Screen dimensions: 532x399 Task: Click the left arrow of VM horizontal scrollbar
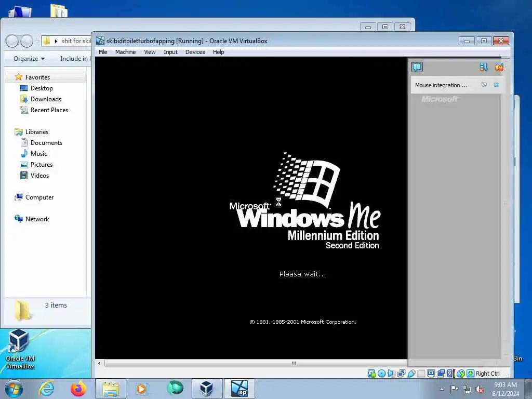tap(99, 363)
